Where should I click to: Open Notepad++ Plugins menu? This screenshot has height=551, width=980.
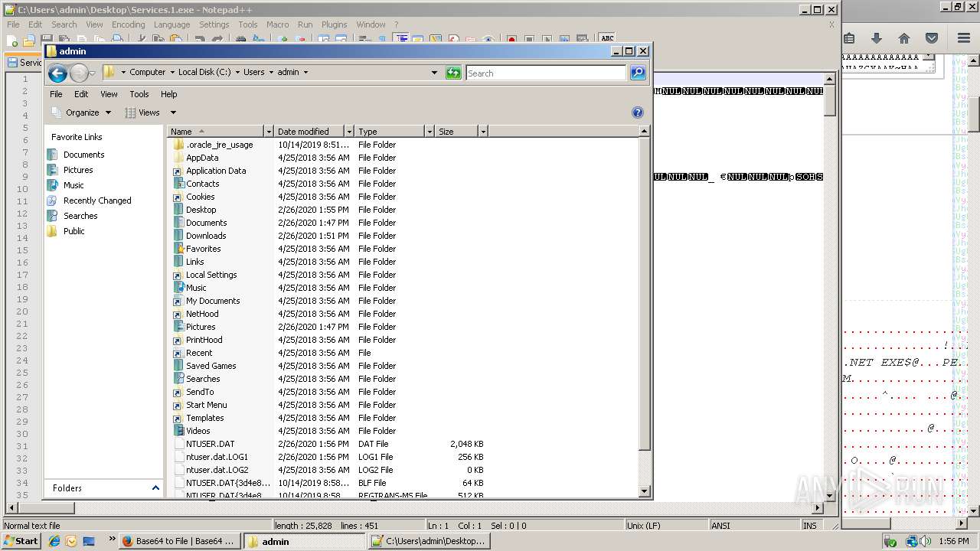pyautogui.click(x=334, y=24)
